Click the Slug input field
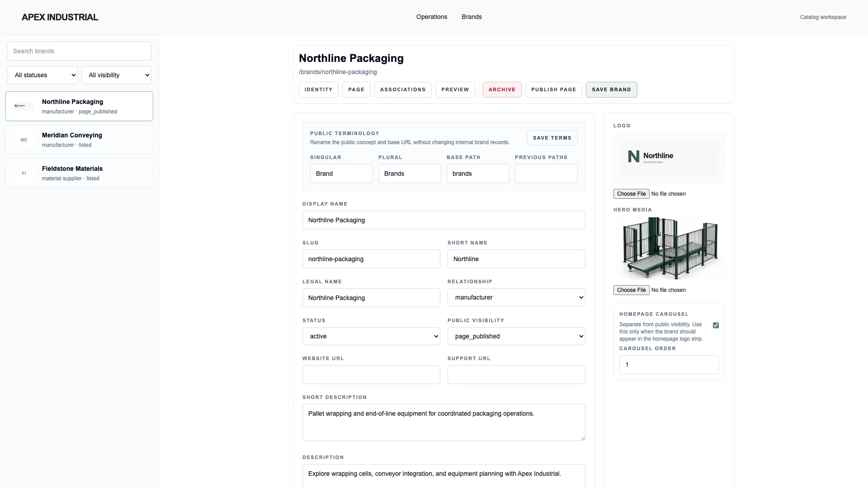The height and width of the screenshot is (488, 868). tap(371, 259)
